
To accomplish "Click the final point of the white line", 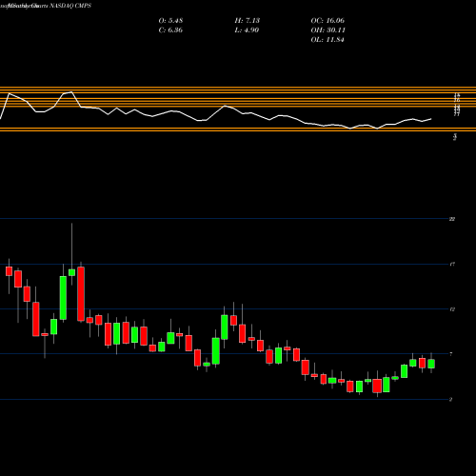I will coord(431,119).
